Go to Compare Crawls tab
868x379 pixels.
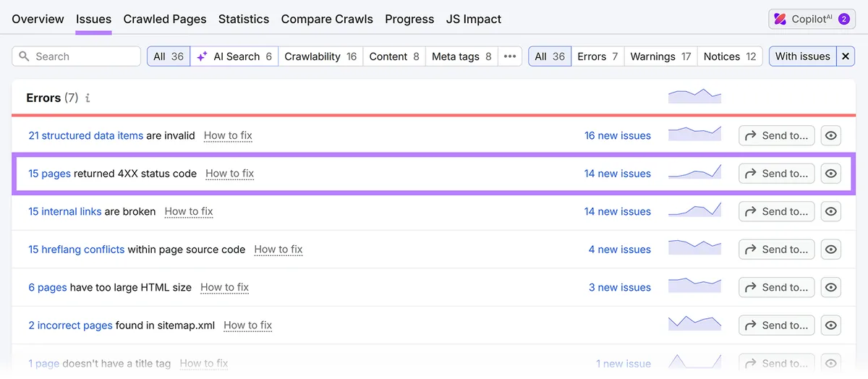pos(327,19)
